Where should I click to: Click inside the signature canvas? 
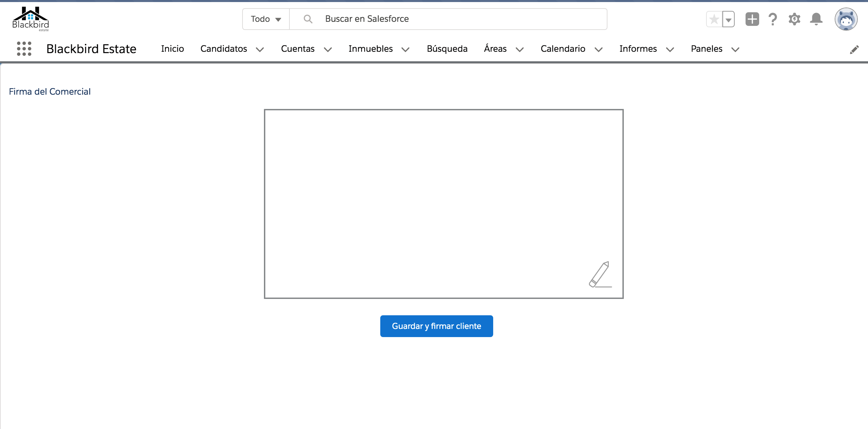(444, 204)
